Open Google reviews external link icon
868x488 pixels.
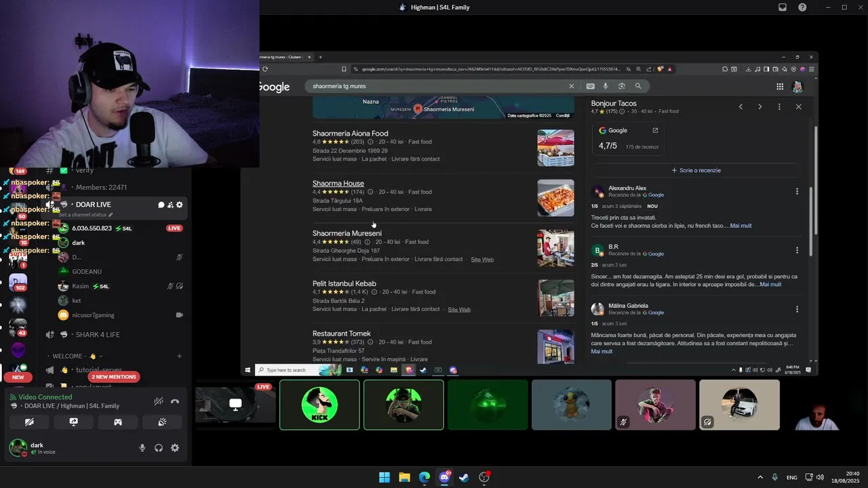point(655,130)
